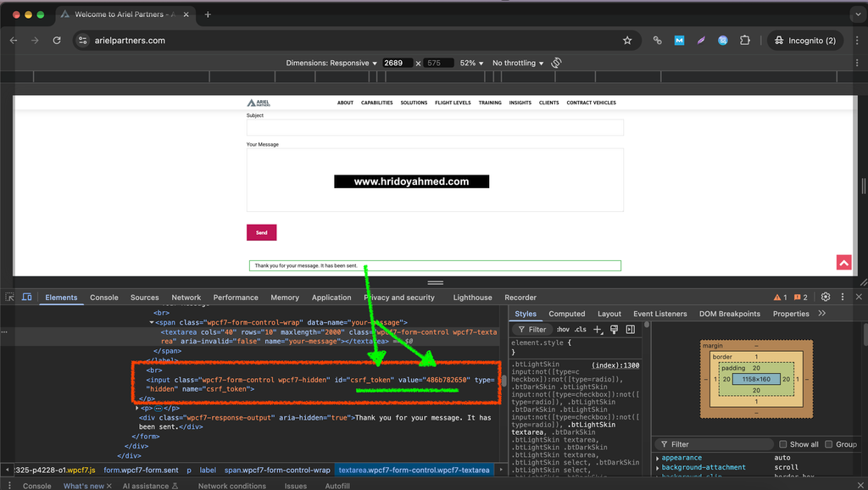Click the viewport width field 2689
The image size is (868, 490).
[x=397, y=63]
